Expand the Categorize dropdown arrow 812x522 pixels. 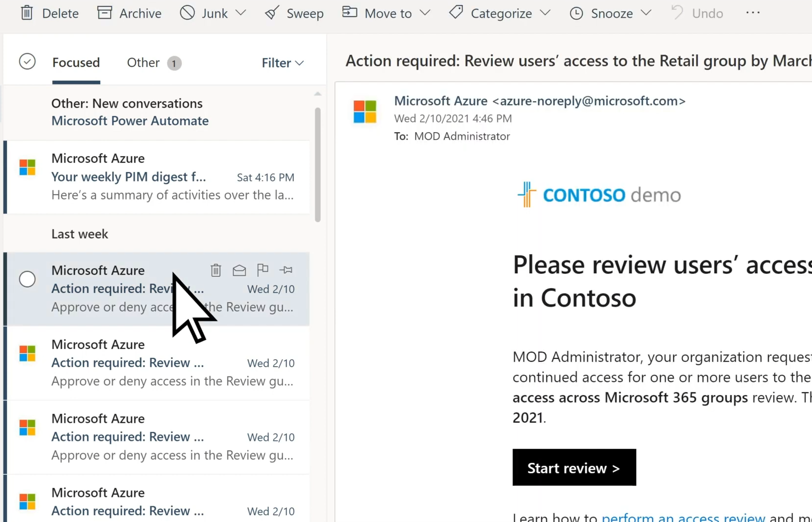(x=545, y=13)
